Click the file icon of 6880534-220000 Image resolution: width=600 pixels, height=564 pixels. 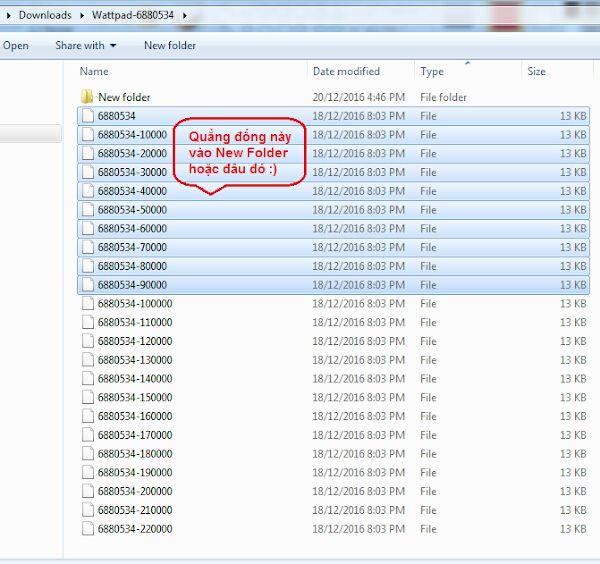88,529
